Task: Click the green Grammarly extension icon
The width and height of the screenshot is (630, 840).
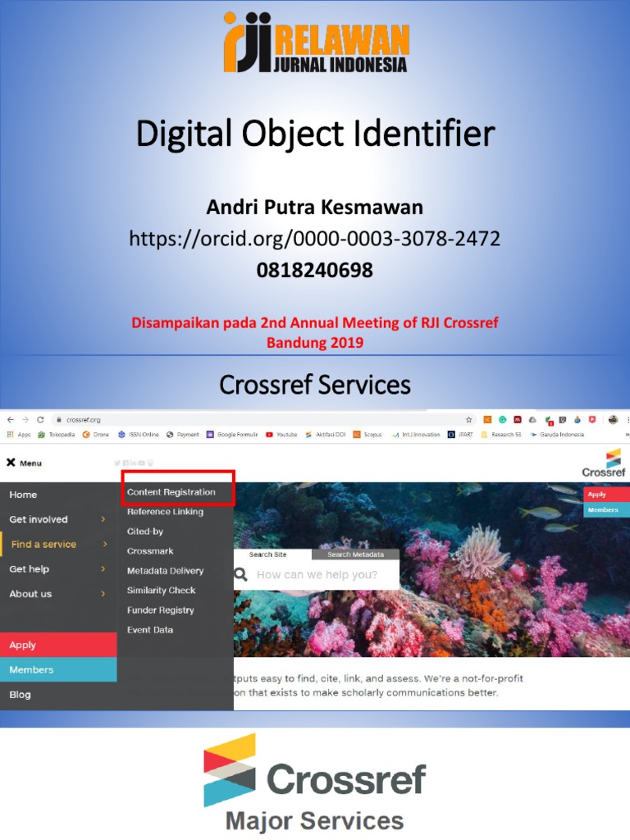Action: click(503, 420)
